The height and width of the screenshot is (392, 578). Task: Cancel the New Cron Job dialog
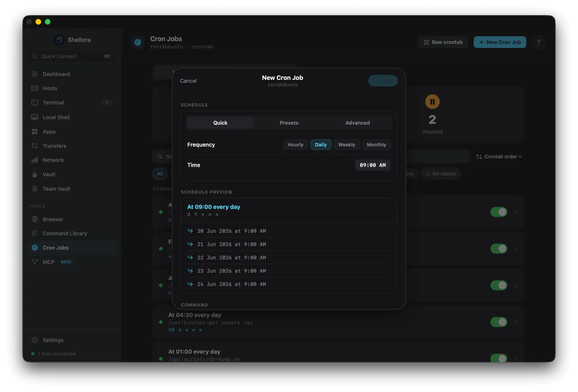(188, 81)
